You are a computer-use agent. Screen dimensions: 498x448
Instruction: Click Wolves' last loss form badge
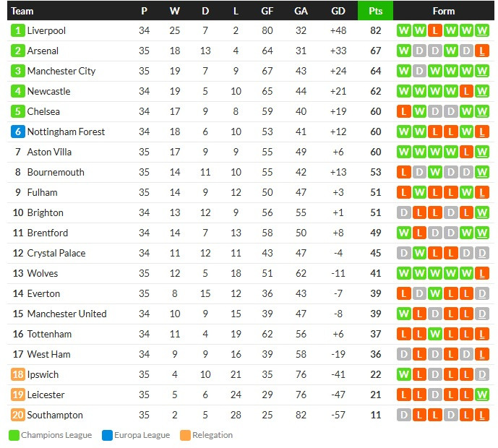point(482,273)
